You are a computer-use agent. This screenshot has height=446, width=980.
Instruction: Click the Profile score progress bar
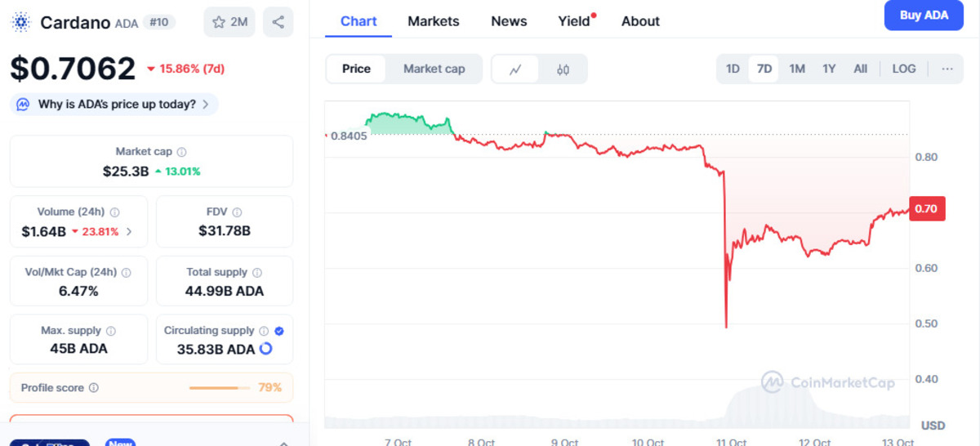pos(219,388)
